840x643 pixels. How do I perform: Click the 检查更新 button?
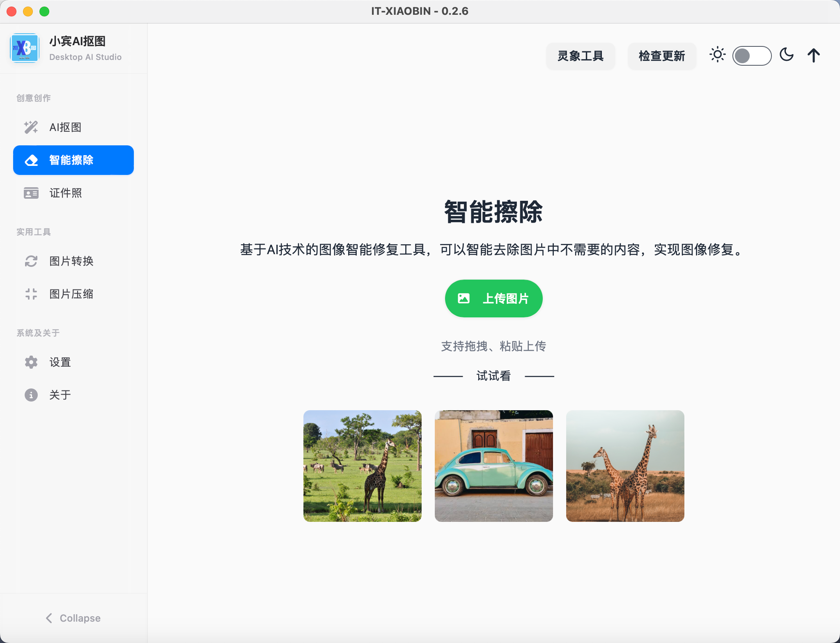click(662, 56)
